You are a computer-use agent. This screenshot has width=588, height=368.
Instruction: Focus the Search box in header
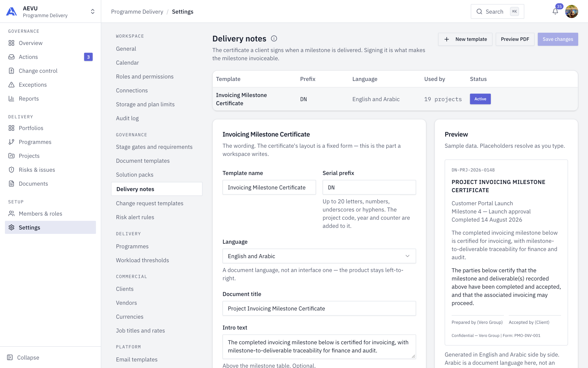(x=497, y=11)
